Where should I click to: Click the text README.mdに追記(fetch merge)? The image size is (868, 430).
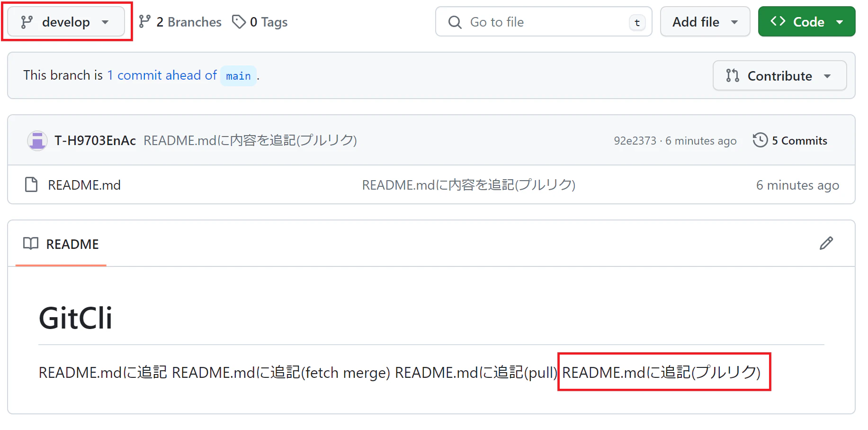pyautogui.click(x=281, y=373)
